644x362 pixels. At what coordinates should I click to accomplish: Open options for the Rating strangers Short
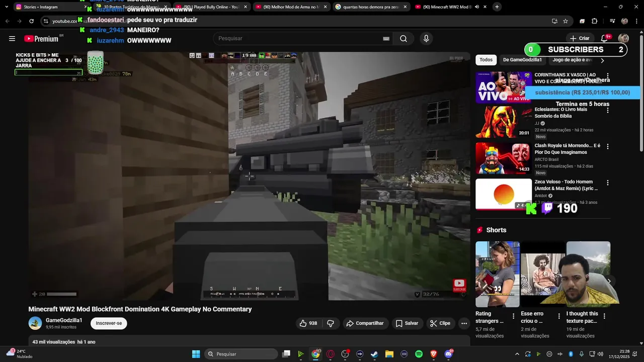[513, 316]
